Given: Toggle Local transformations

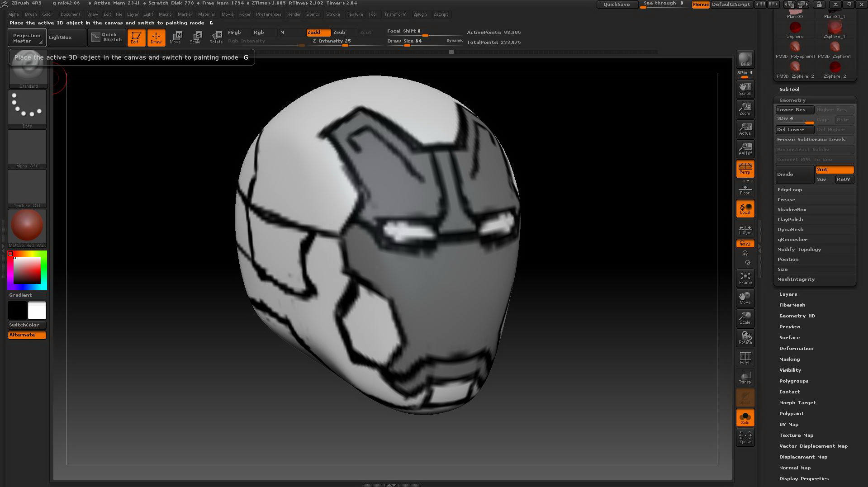Looking at the screenshot, I should tap(745, 208).
